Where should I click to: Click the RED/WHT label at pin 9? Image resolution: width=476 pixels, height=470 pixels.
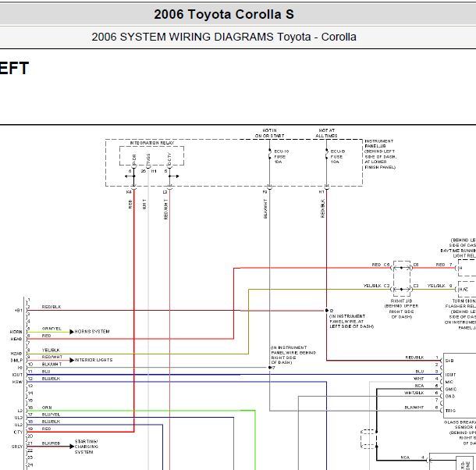pos(52,357)
